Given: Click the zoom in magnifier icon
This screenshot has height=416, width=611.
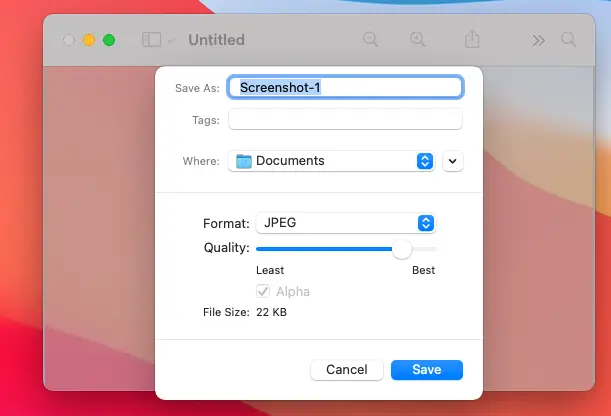Looking at the screenshot, I should (417, 39).
